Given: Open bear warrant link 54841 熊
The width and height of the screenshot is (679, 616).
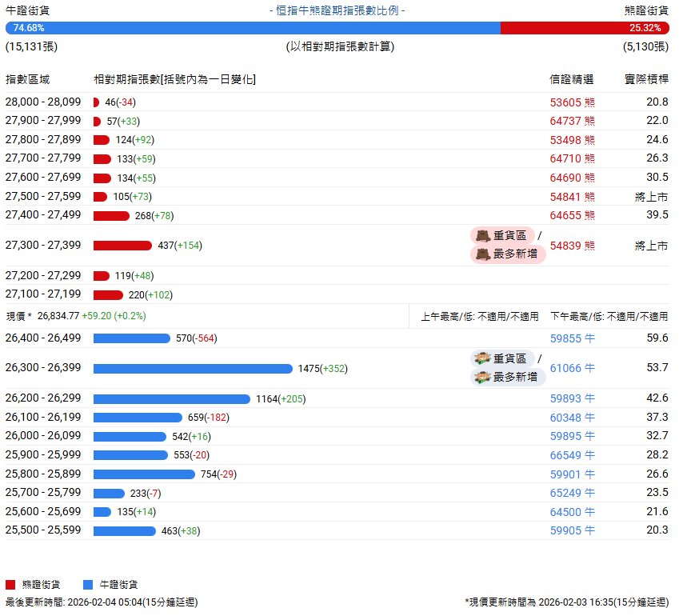Looking at the screenshot, I should [572, 197].
